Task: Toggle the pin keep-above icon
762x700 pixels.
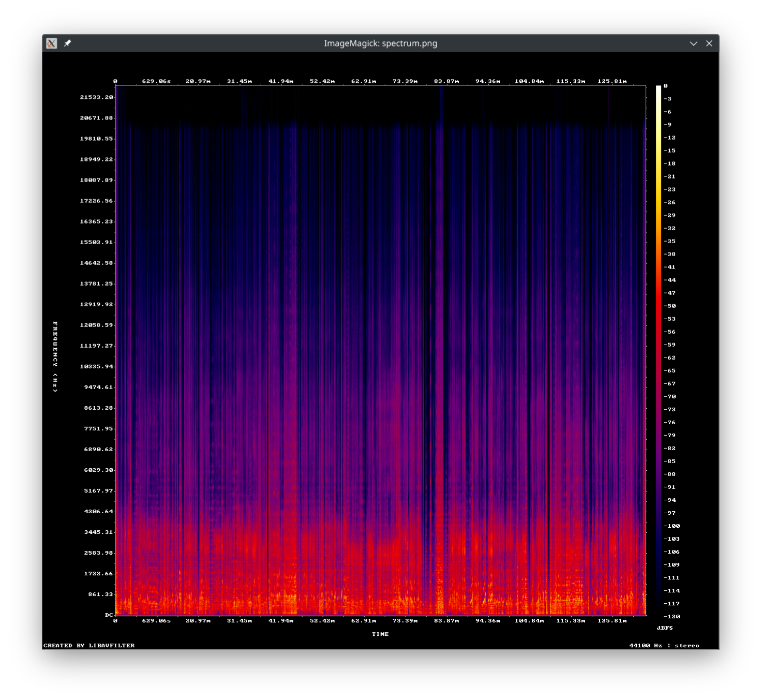Action: click(x=66, y=43)
